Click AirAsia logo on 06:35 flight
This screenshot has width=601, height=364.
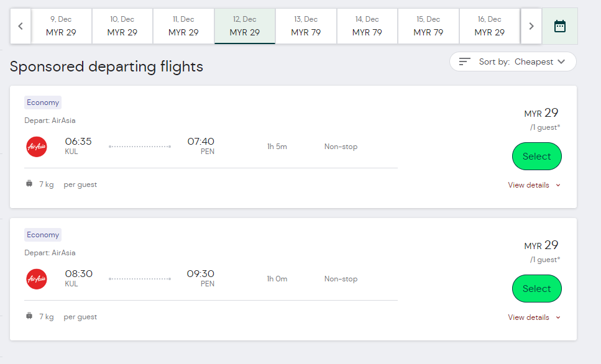(37, 147)
